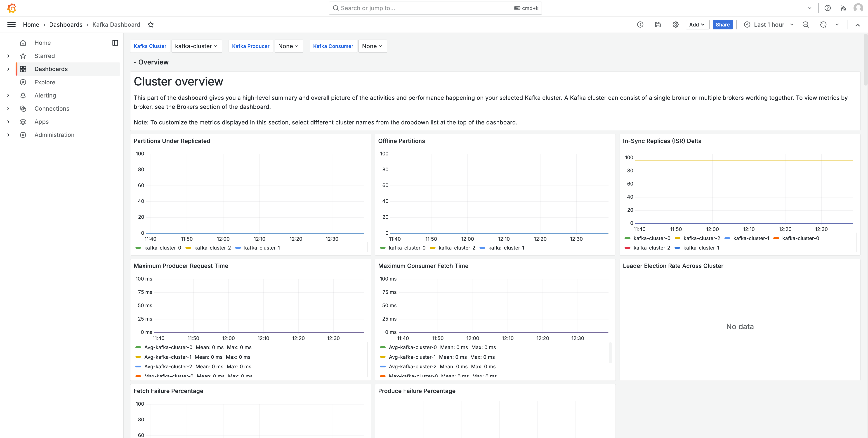Viewport: 868px width, 438px height.
Task: Go to Dashboards in the breadcrumb
Action: (x=66, y=24)
